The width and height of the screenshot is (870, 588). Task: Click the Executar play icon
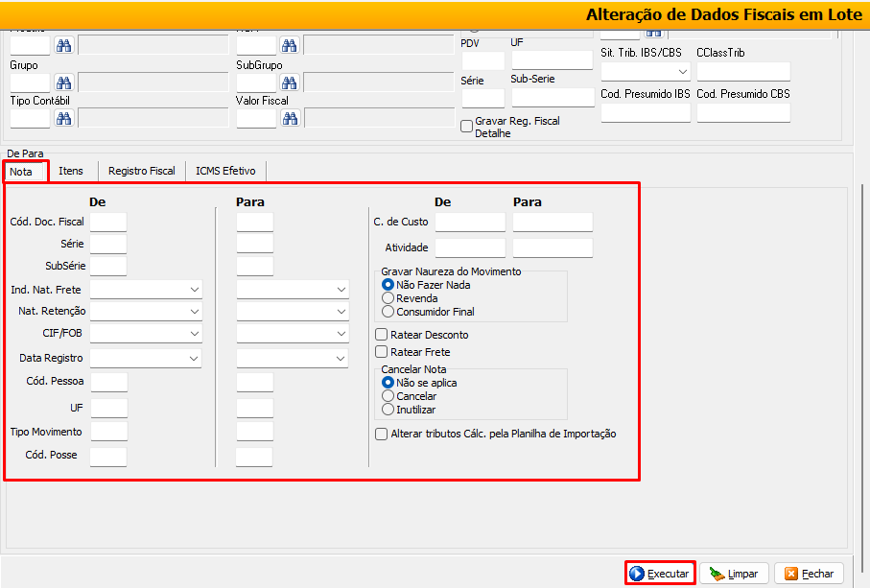click(x=637, y=574)
